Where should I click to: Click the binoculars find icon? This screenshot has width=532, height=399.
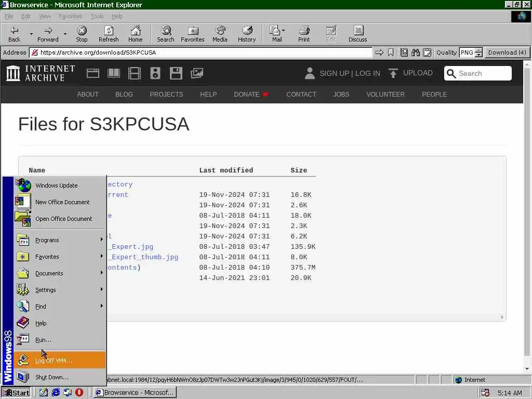coord(415,52)
